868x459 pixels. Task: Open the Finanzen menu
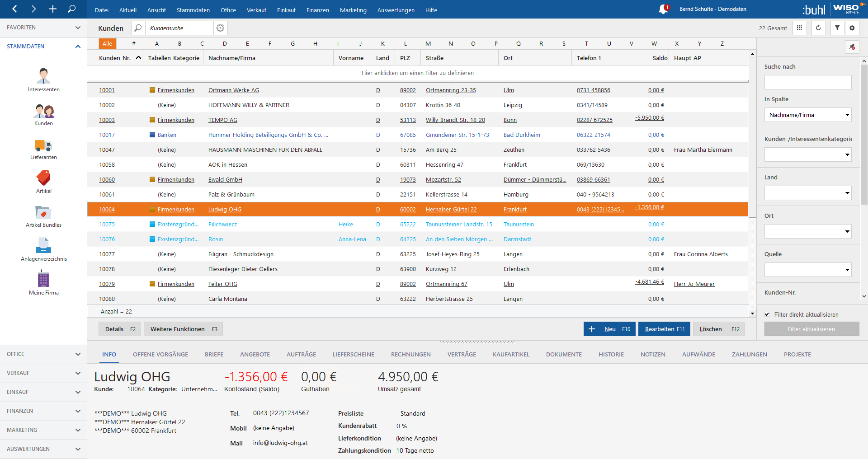(x=317, y=10)
